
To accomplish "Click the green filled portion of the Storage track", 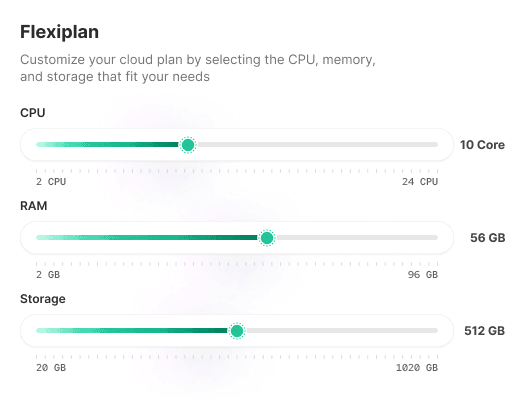I will (x=132, y=331).
